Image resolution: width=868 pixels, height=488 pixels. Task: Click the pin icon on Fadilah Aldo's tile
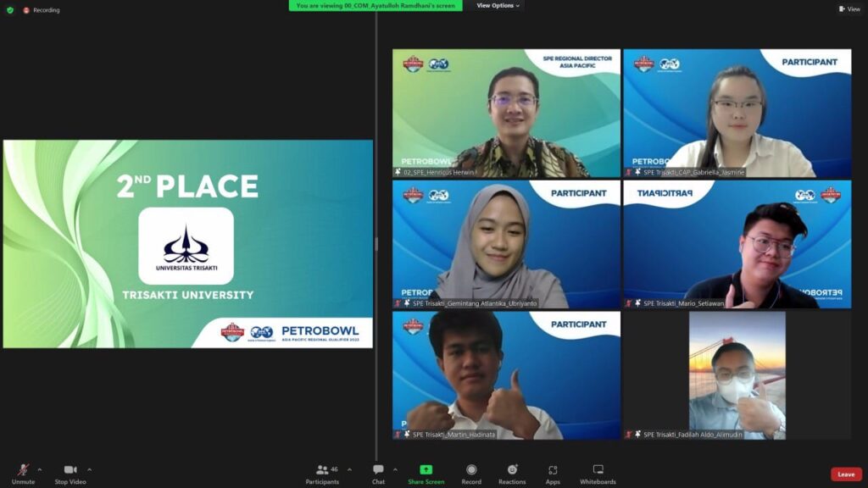click(x=637, y=435)
